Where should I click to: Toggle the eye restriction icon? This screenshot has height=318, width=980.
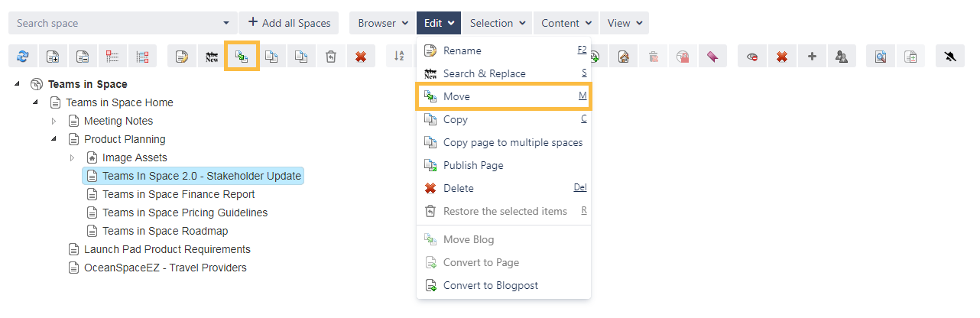pyautogui.click(x=752, y=57)
